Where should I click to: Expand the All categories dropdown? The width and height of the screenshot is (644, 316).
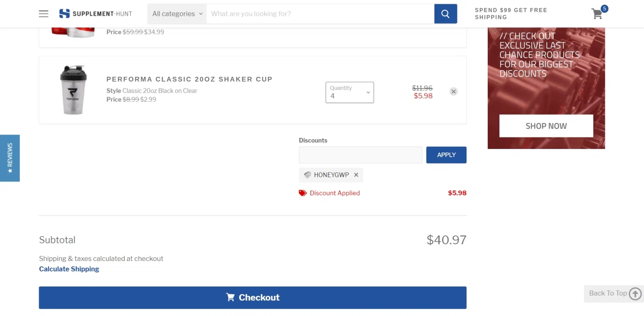pyautogui.click(x=177, y=14)
